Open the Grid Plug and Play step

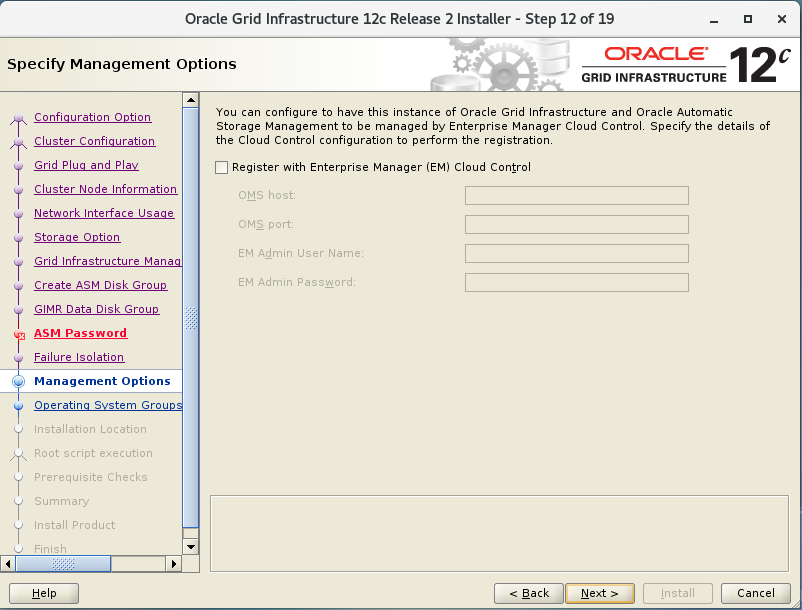pos(86,165)
